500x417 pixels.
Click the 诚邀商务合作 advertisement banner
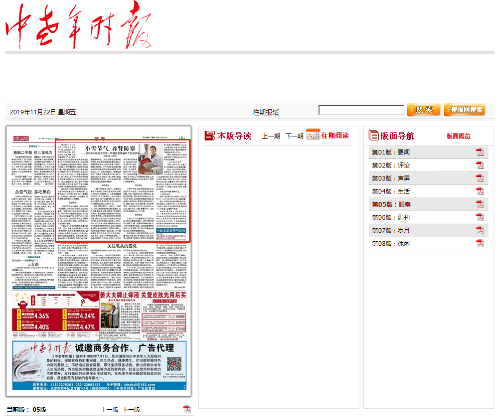(99, 365)
